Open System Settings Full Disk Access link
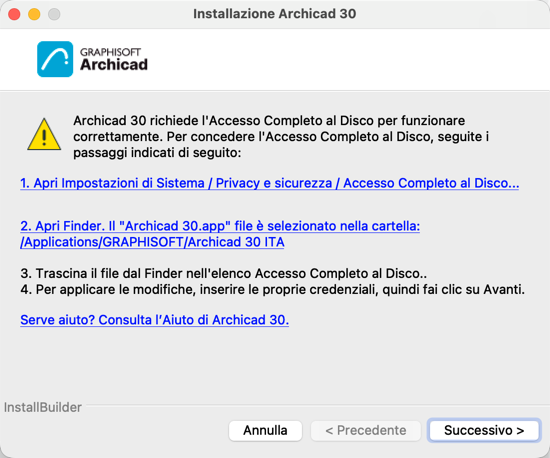The height and width of the screenshot is (458, 550). point(269,183)
